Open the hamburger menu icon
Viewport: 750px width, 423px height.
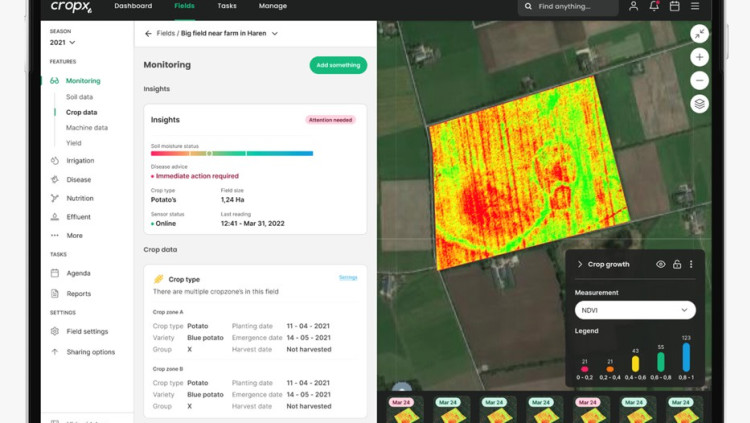[x=695, y=6]
